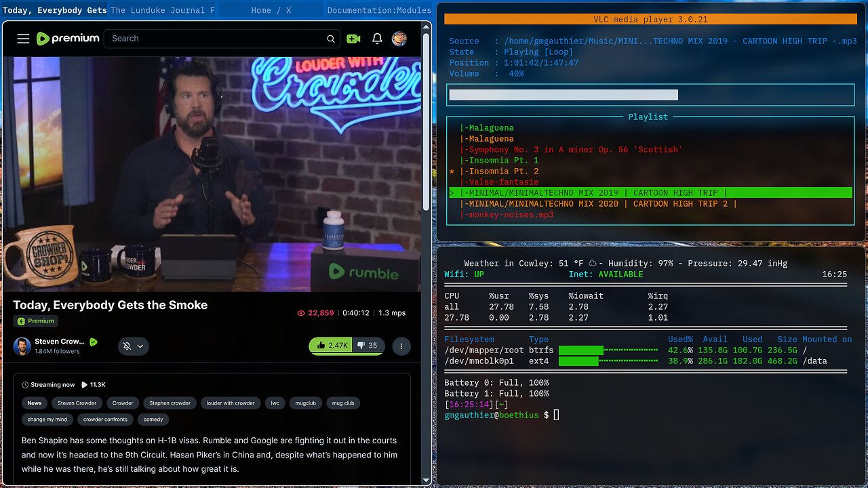Toggle the muted notification bell for channel
Image resolution: width=868 pixels, height=488 pixels.
pyautogui.click(x=127, y=346)
